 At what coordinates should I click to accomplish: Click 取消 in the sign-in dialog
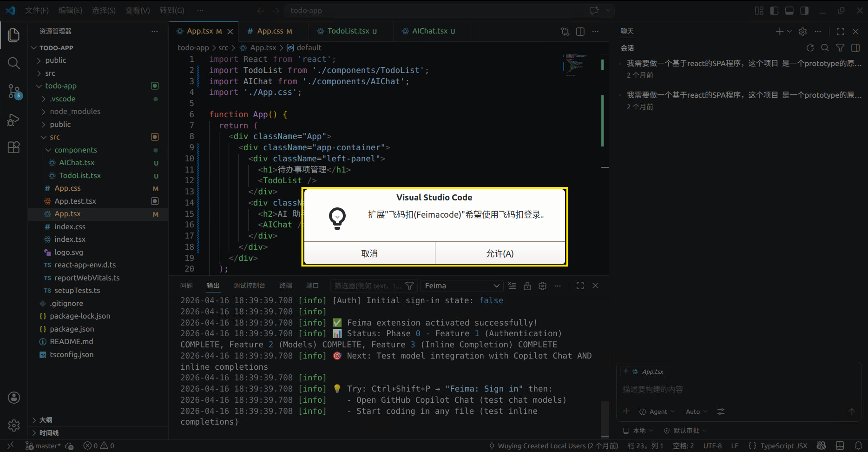click(369, 253)
